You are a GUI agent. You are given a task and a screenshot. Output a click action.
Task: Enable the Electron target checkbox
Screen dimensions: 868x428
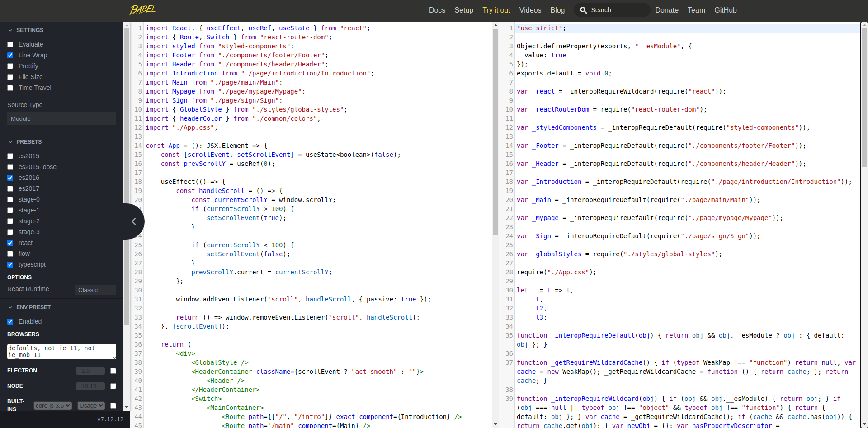[x=113, y=371]
